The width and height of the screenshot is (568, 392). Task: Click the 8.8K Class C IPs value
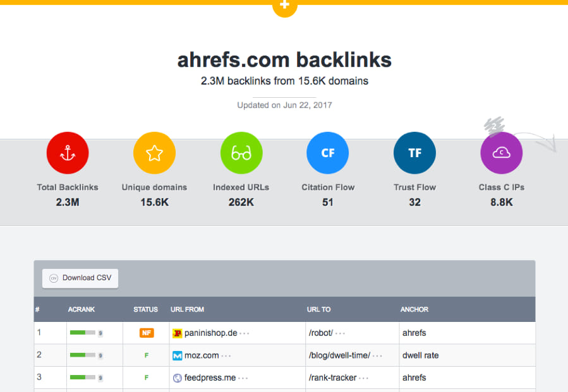pyautogui.click(x=502, y=203)
